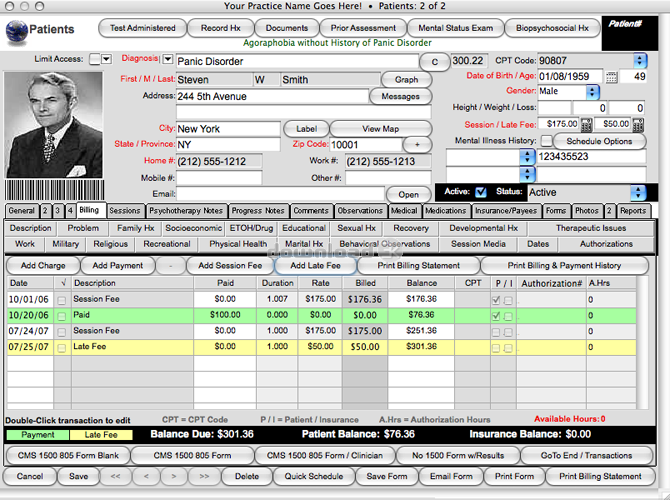Click the Open button beside Email

click(408, 195)
